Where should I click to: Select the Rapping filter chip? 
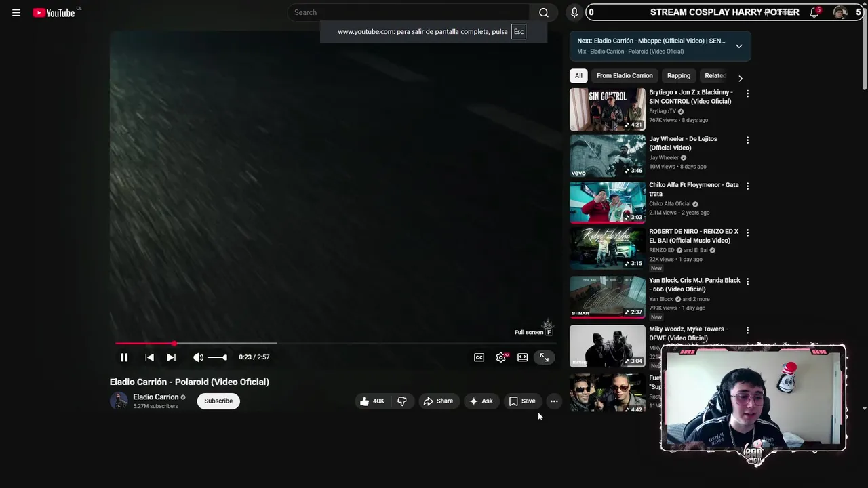point(679,76)
